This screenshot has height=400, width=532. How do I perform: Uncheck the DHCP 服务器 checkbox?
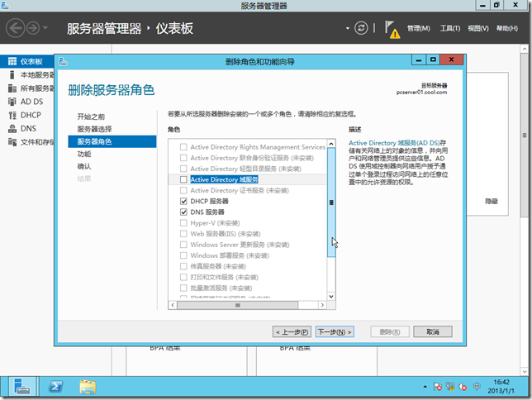tap(183, 202)
